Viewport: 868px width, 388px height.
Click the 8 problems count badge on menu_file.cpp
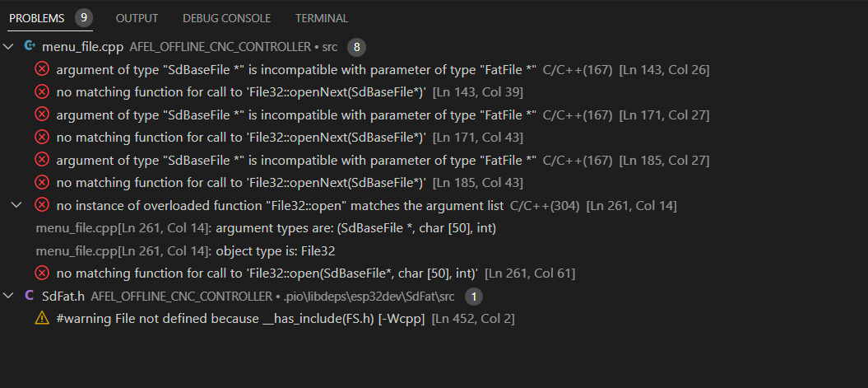[x=356, y=48]
